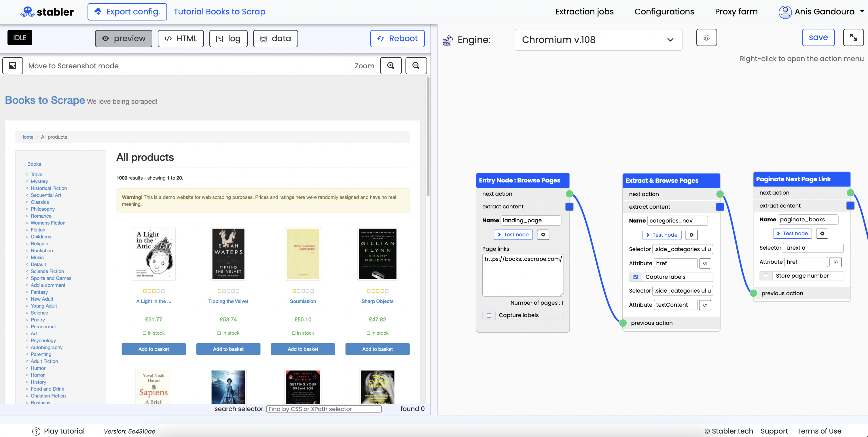The image size is (868, 437).
Task: Open Stabler.tech footer link
Action: [729, 431]
